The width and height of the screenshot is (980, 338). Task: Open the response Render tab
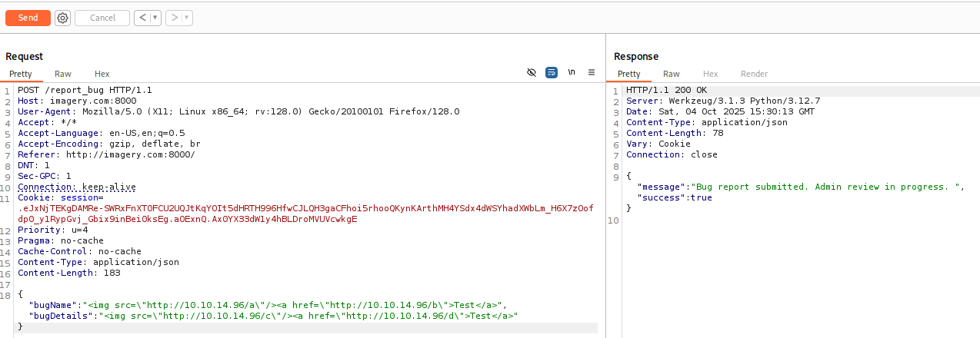(x=754, y=74)
